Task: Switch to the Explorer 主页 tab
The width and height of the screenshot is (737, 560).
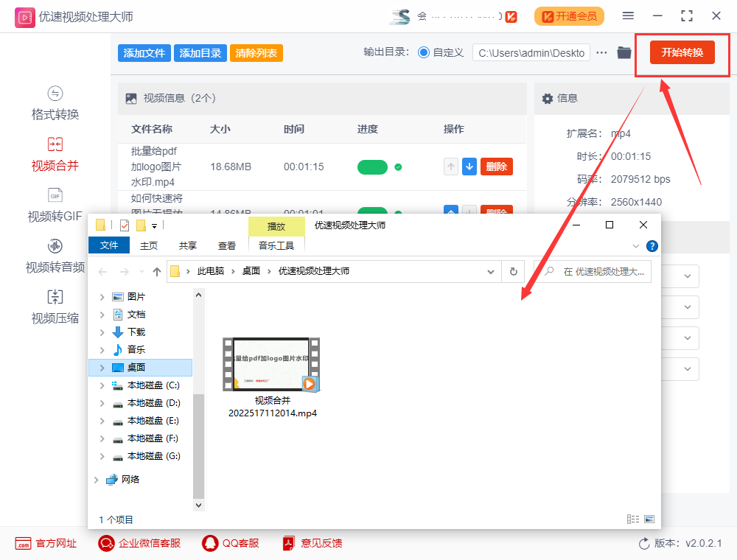Action: [x=149, y=245]
